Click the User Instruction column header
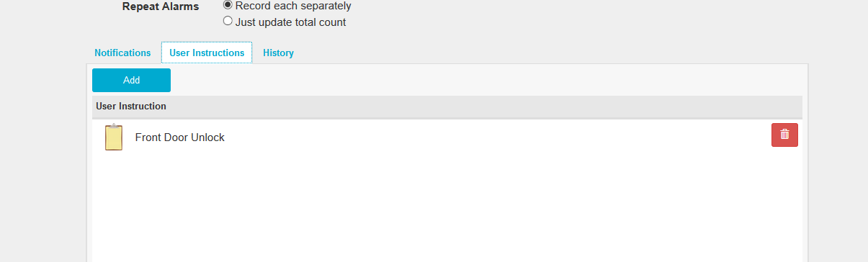Image resolution: width=868 pixels, height=262 pixels. (x=131, y=106)
